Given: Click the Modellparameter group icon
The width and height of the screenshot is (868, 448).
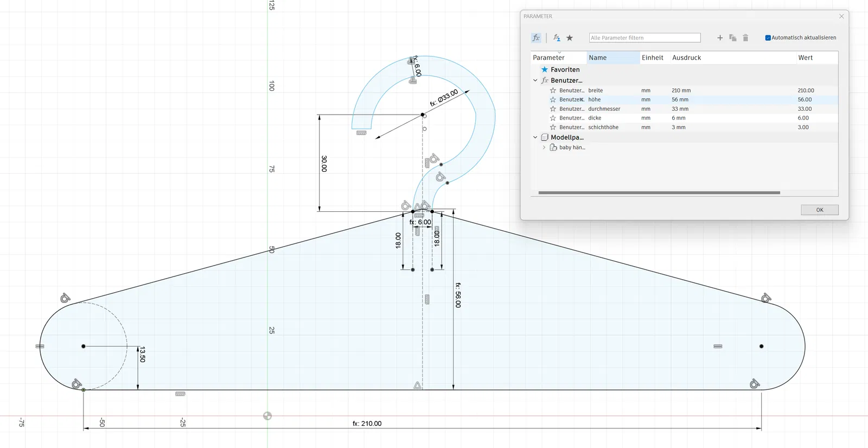Looking at the screenshot, I should [x=545, y=137].
